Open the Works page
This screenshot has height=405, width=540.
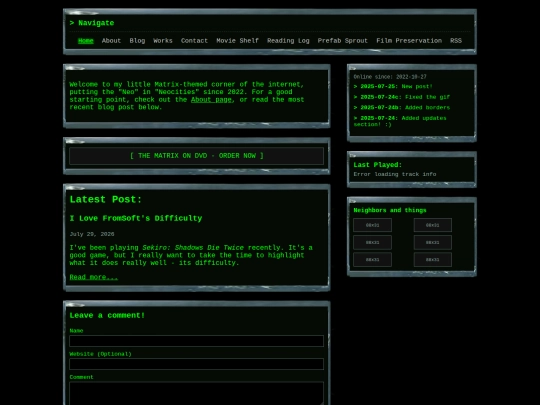point(163,41)
